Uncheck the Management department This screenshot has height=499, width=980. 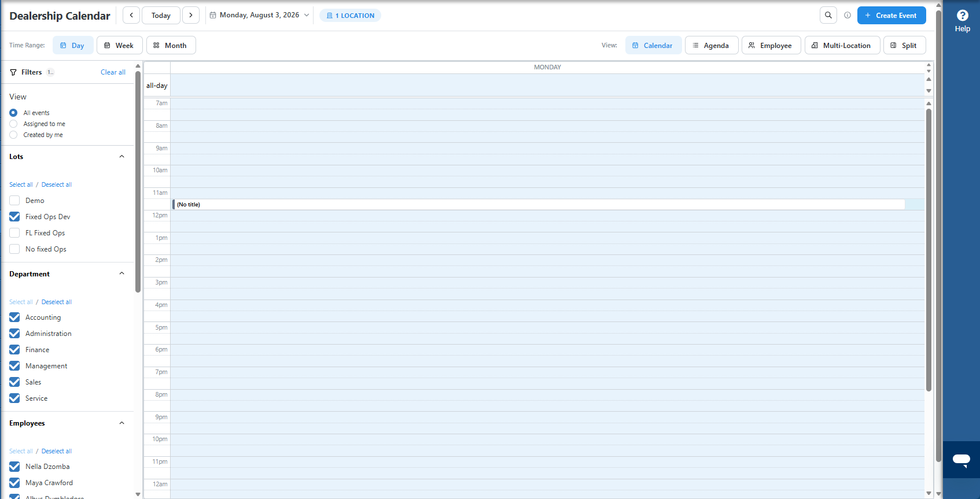coord(14,366)
